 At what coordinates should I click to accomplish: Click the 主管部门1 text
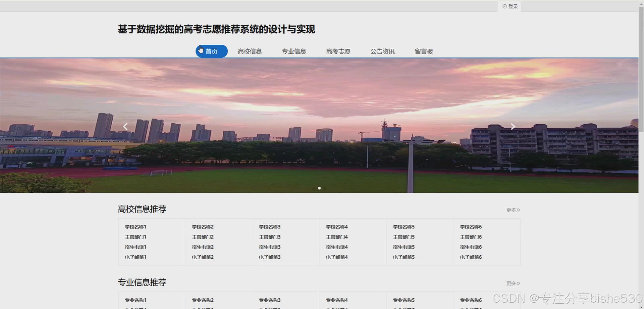tap(136, 237)
